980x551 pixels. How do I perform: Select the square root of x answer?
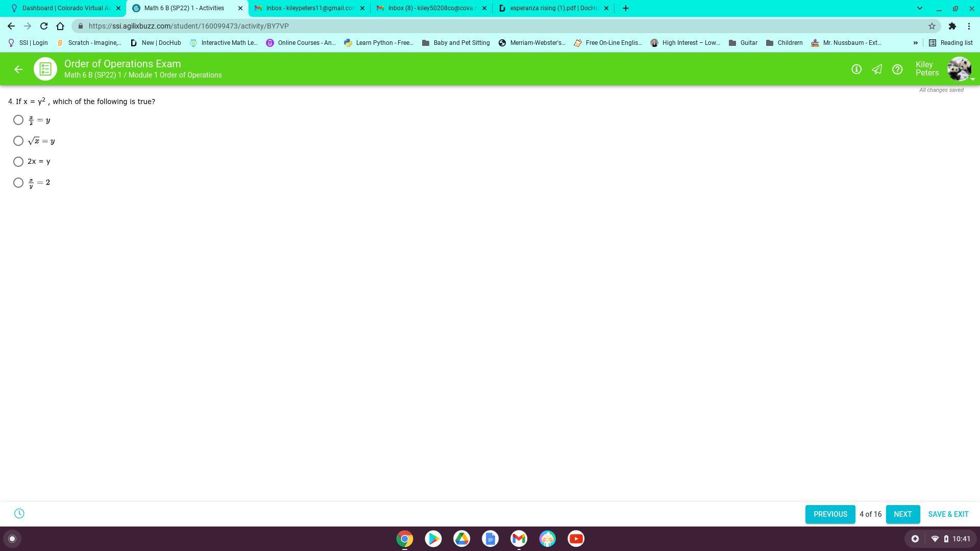(x=18, y=141)
